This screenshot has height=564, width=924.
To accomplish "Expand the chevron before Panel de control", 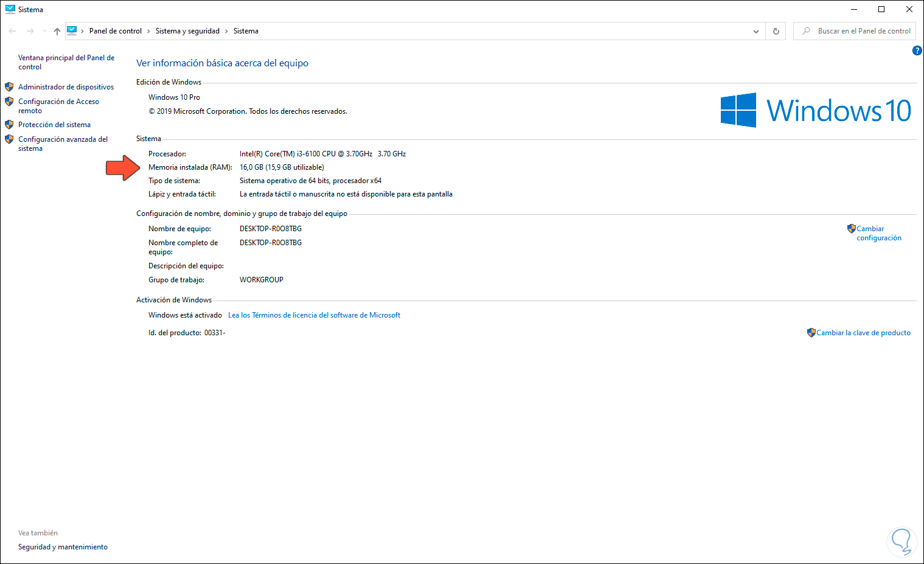I will click(83, 31).
